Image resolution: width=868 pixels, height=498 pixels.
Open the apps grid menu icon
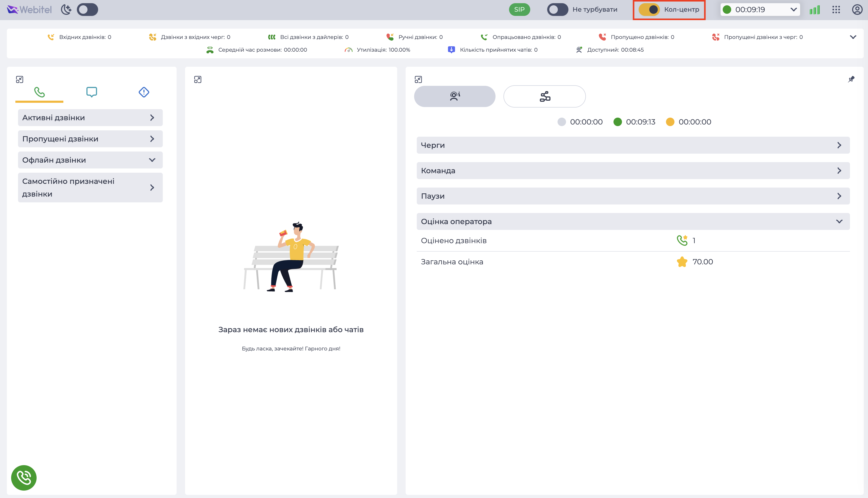836,10
